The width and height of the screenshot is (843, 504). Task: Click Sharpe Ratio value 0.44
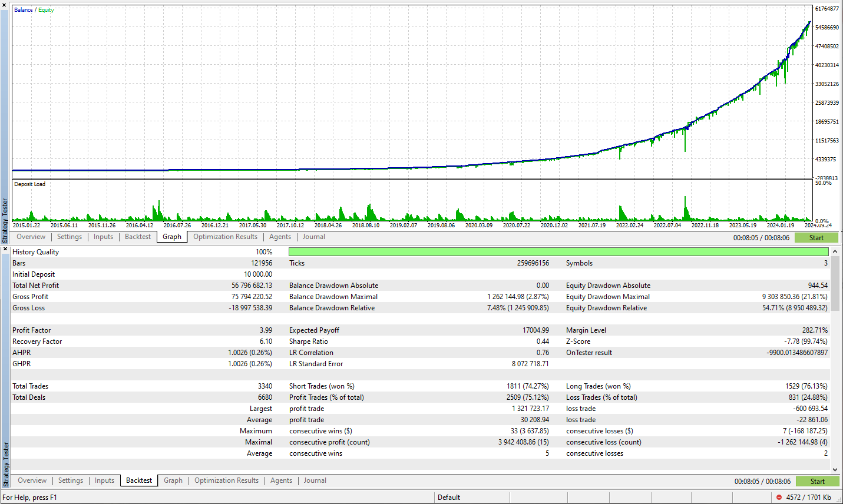[543, 341]
